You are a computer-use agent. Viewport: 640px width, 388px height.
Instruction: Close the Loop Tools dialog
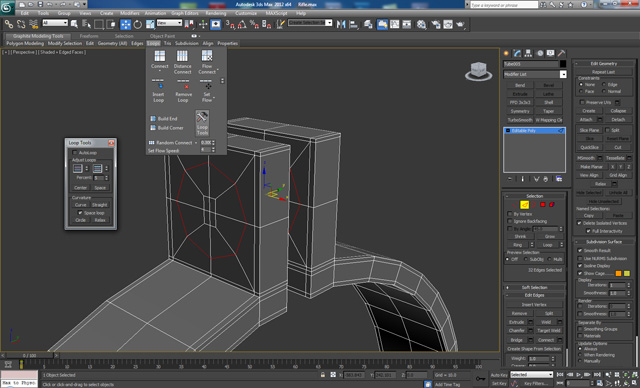click(x=111, y=143)
